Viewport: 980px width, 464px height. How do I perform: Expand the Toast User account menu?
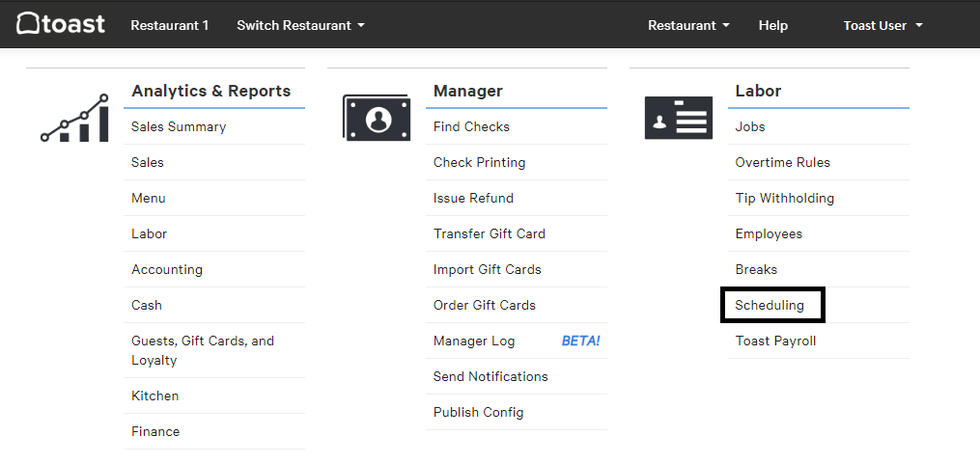coord(883,26)
